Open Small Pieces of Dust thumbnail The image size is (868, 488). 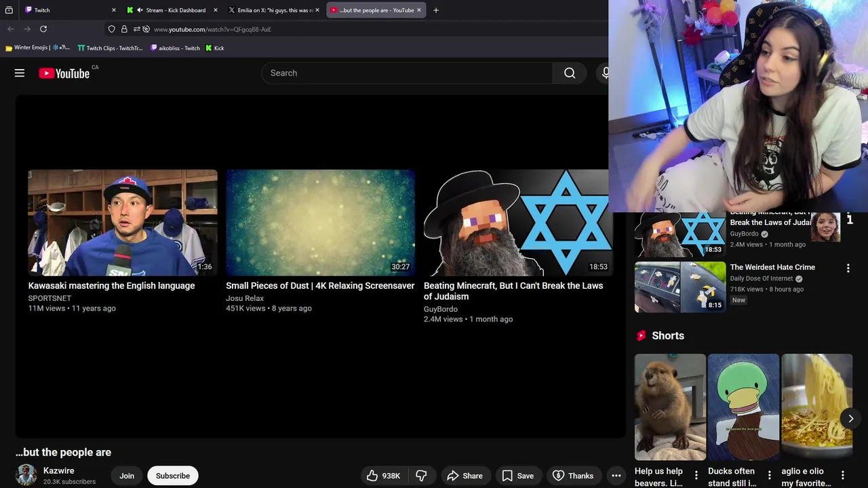(320, 222)
